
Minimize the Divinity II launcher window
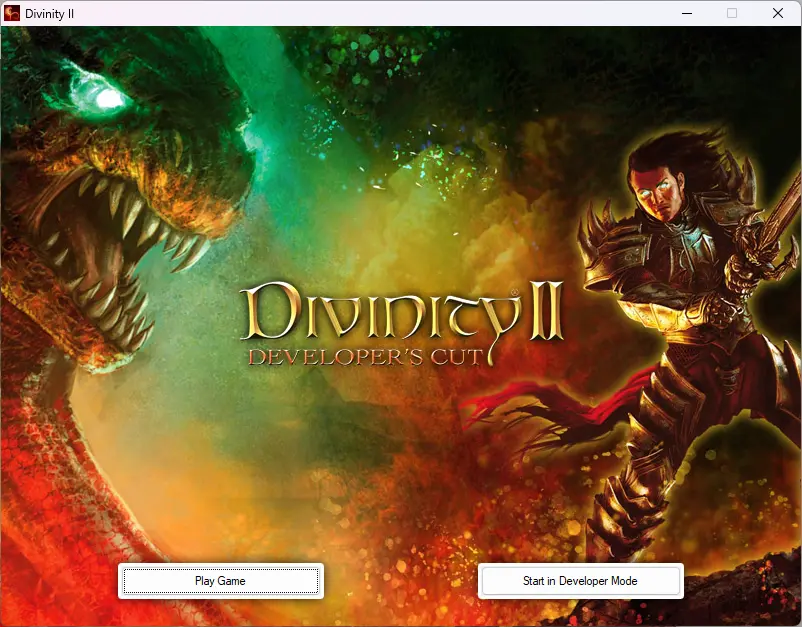click(x=687, y=13)
